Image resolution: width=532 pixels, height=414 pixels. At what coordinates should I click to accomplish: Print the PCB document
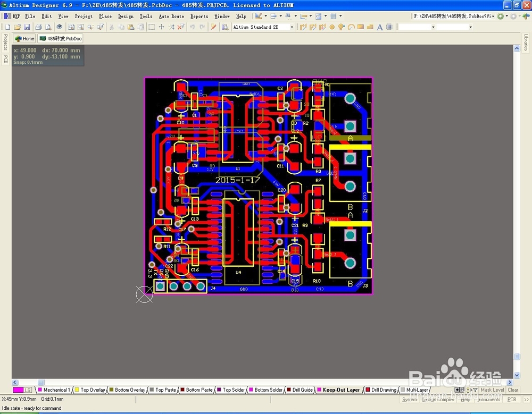pos(38,27)
